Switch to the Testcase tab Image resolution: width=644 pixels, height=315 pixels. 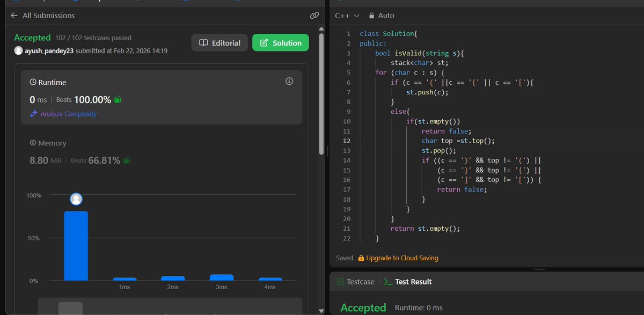click(x=355, y=282)
